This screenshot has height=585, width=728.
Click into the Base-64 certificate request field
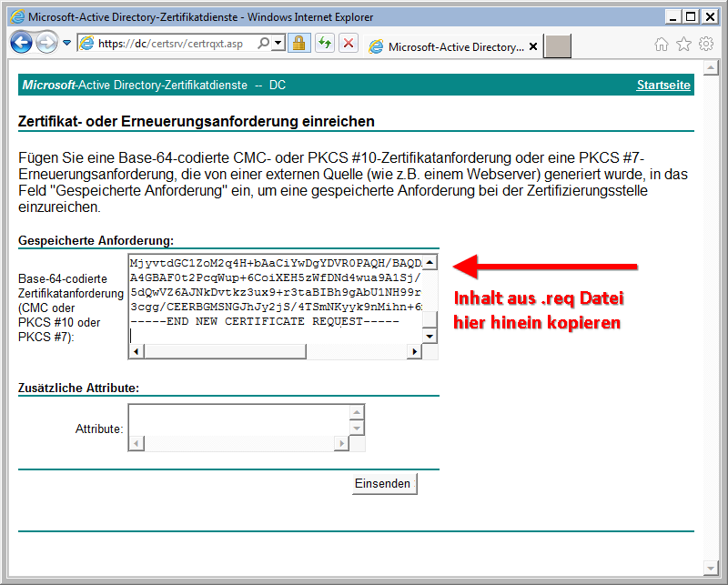[275, 296]
